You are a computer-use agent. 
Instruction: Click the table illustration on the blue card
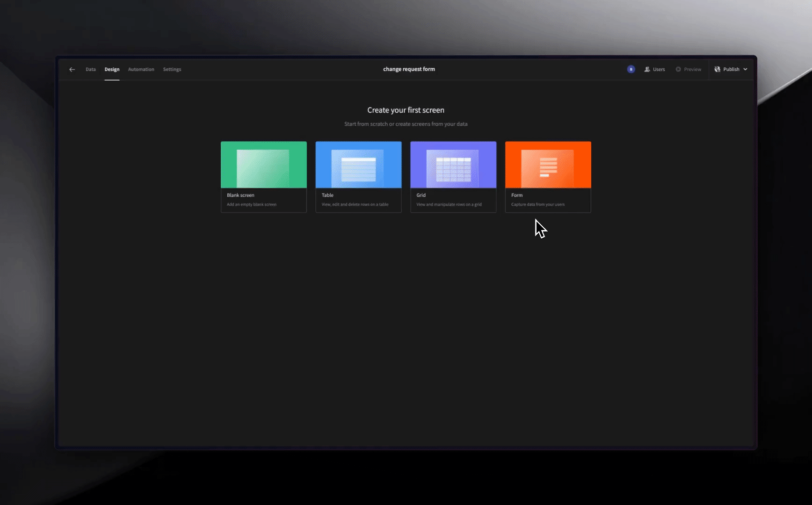click(x=358, y=168)
